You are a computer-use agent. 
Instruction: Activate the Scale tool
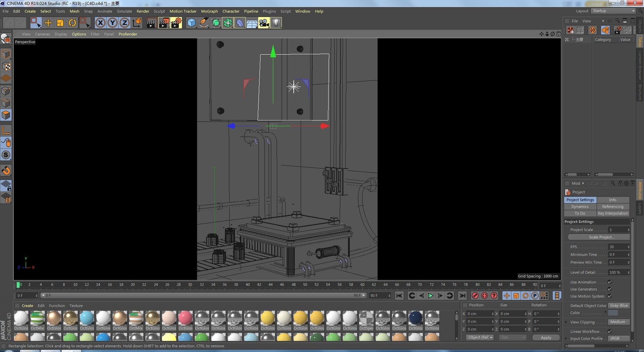click(x=60, y=23)
